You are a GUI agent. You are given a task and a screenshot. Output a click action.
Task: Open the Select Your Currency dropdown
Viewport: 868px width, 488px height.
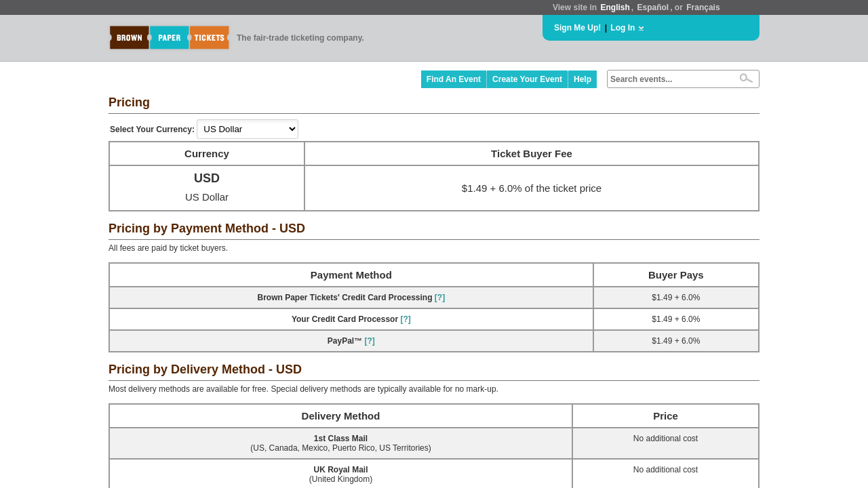(x=248, y=129)
